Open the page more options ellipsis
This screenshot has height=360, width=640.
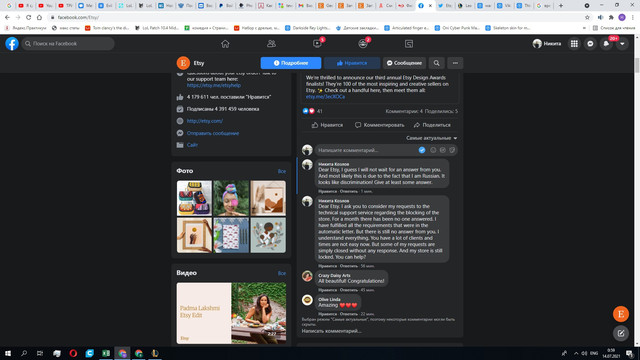pos(455,63)
